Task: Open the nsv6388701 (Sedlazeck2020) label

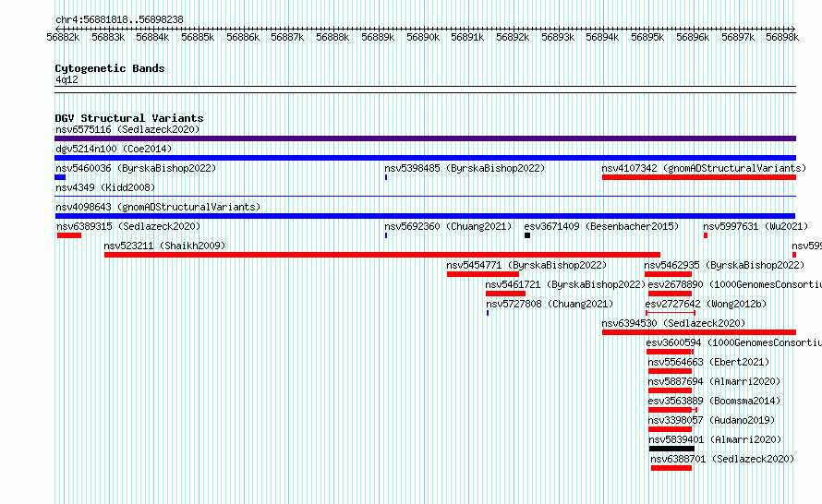Action: pos(722,459)
